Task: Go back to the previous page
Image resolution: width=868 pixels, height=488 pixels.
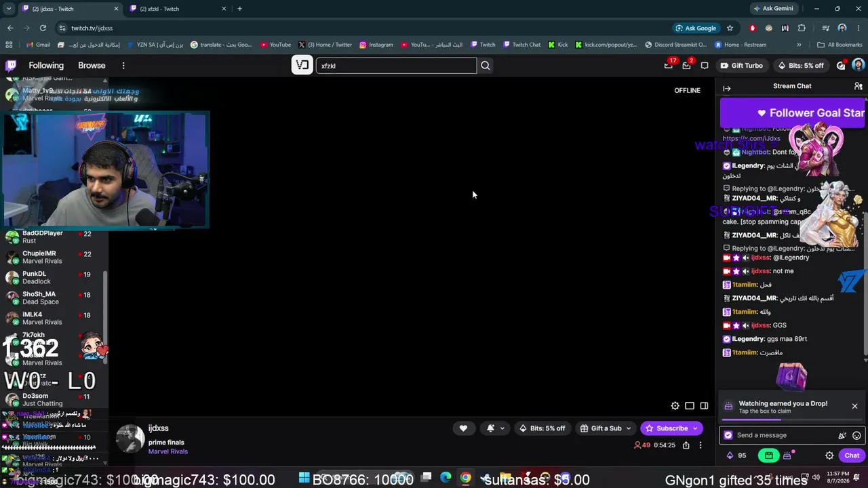Action: click(x=10, y=28)
